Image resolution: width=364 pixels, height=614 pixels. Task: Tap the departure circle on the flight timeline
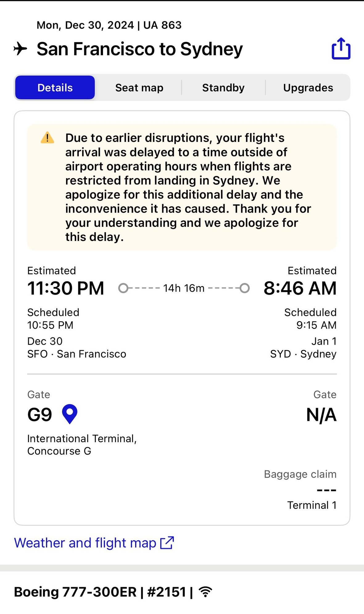click(123, 288)
